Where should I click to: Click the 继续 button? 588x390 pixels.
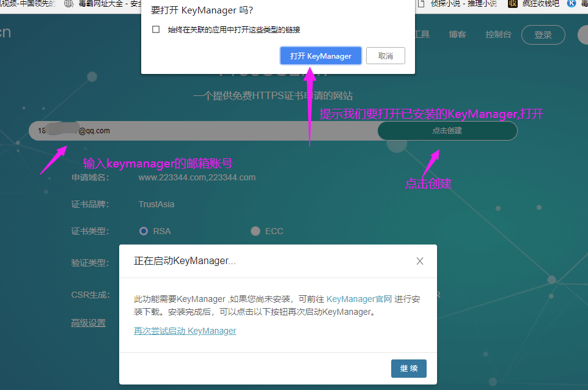point(409,368)
